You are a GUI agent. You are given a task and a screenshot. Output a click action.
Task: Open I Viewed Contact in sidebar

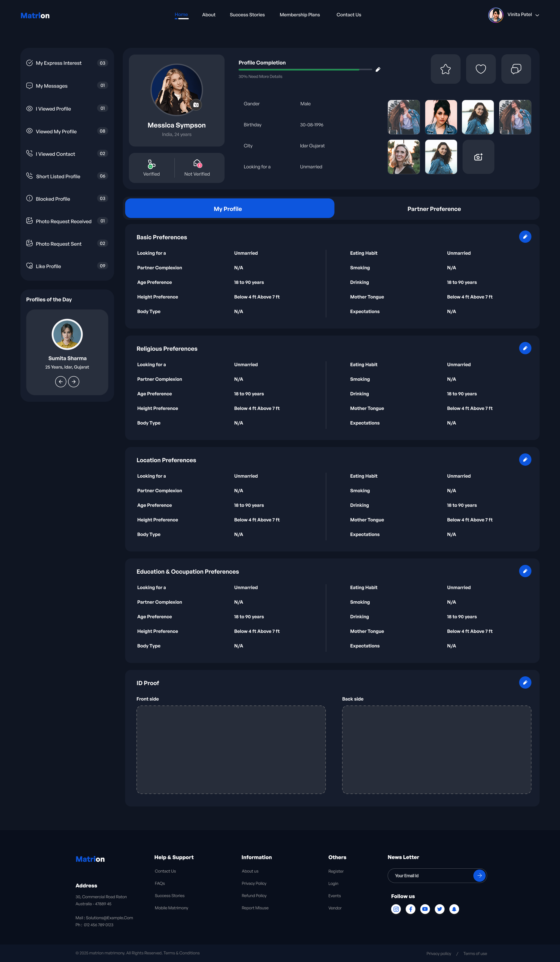67,154
